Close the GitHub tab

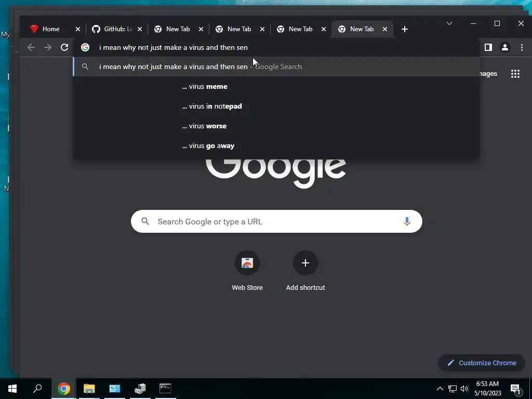pos(139,29)
